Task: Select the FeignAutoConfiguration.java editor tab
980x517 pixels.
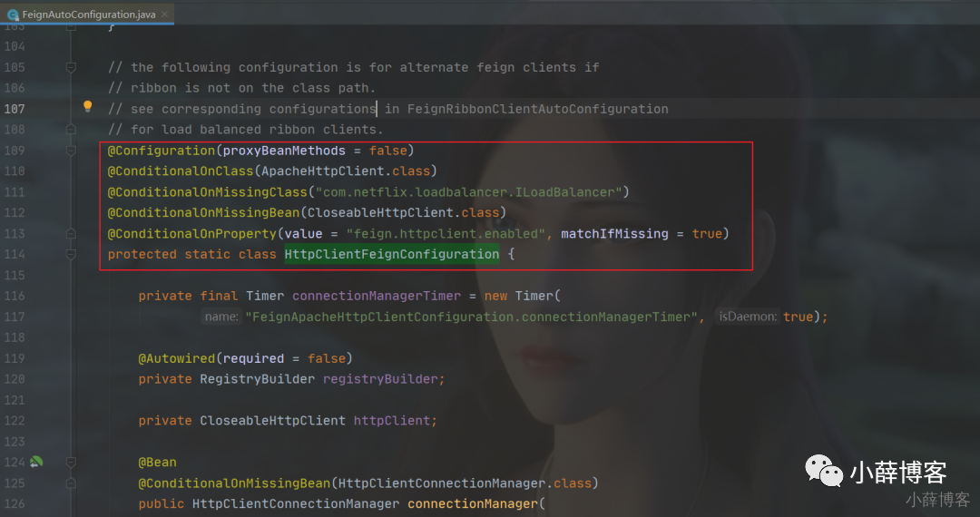Action: click(x=87, y=14)
